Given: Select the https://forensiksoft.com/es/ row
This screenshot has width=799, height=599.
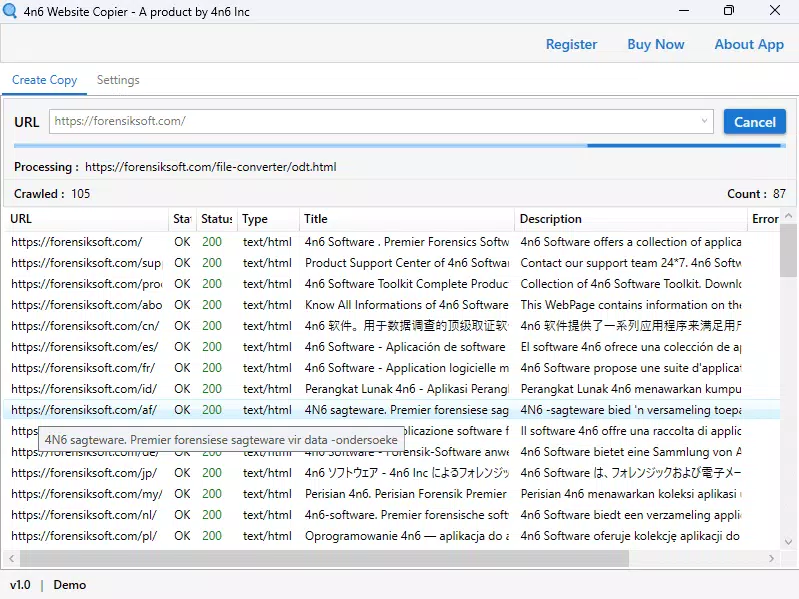Looking at the screenshot, I should [x=391, y=347].
